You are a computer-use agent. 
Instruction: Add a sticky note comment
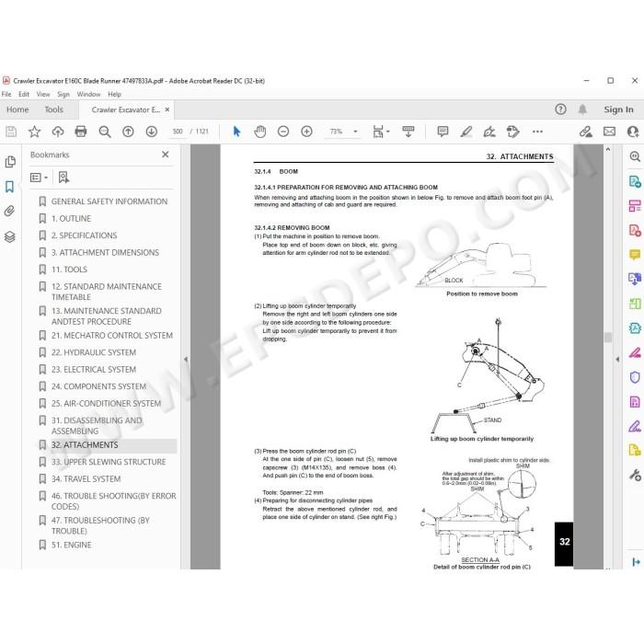click(x=443, y=132)
